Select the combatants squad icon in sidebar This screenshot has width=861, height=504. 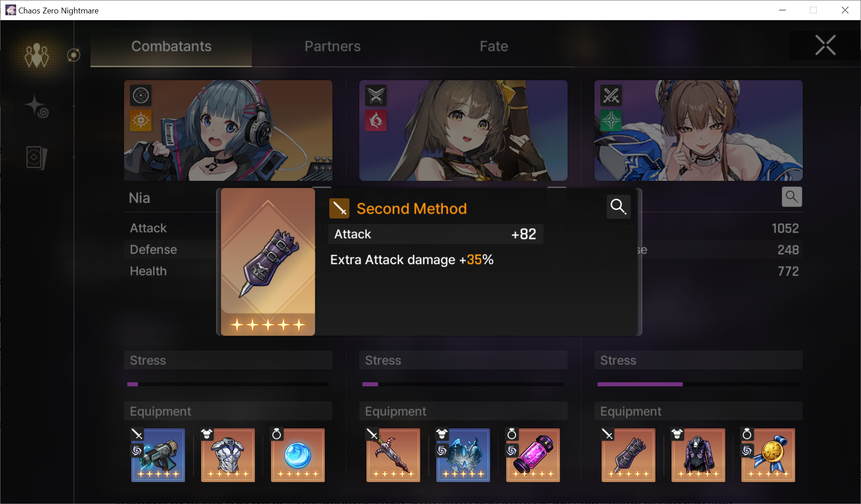click(x=37, y=56)
